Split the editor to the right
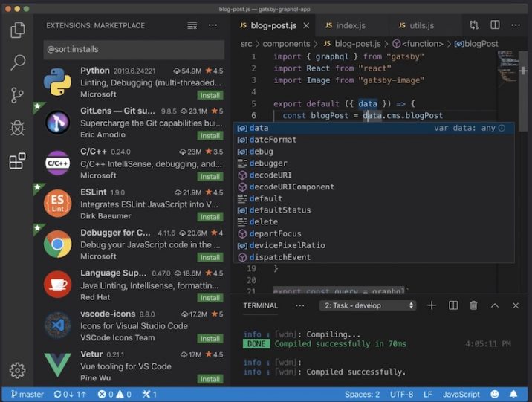The height and width of the screenshot is (402, 532). click(495, 25)
